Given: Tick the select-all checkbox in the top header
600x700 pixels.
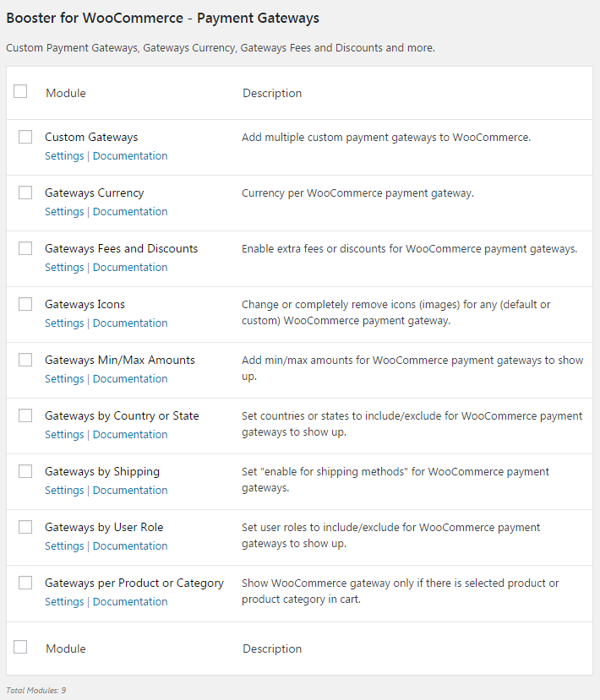Looking at the screenshot, I should coord(20,91).
